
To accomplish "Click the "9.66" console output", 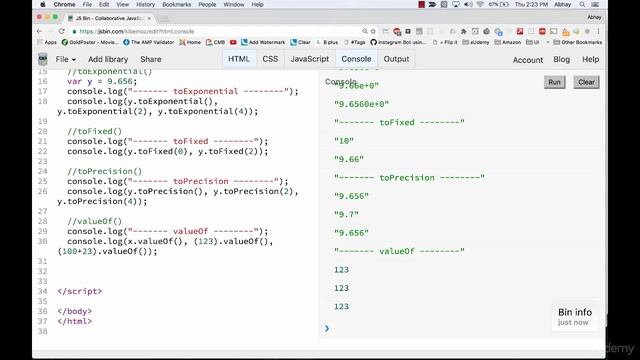I will (x=349, y=159).
